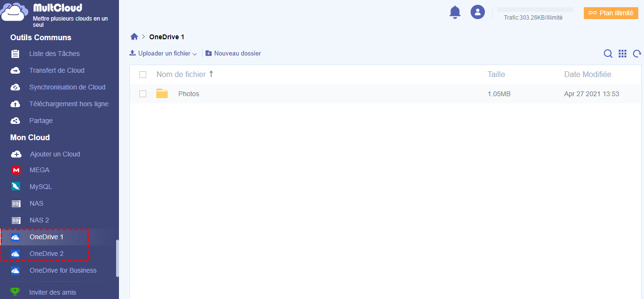Click Inviter des amis
Screen dimensions: 644x299
click(x=53, y=292)
